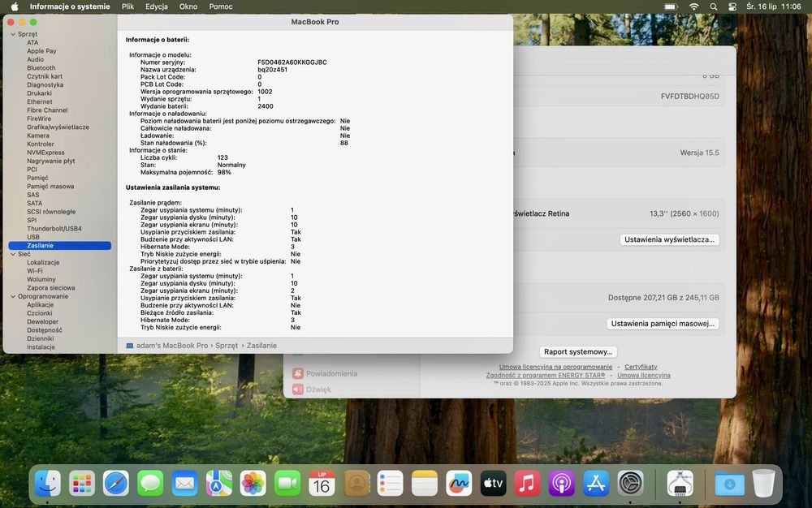
Task: Select the highlighted Zasilanie item
Action: click(x=59, y=246)
